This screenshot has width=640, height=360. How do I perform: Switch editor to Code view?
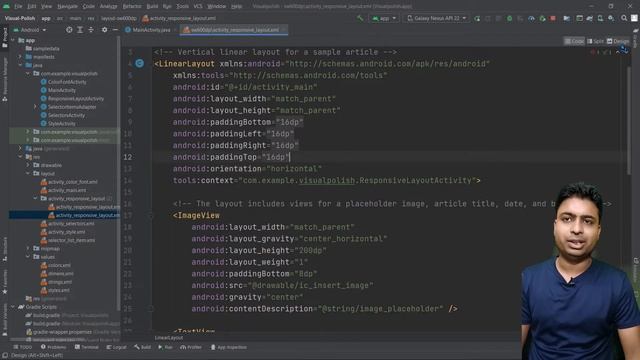(574, 41)
